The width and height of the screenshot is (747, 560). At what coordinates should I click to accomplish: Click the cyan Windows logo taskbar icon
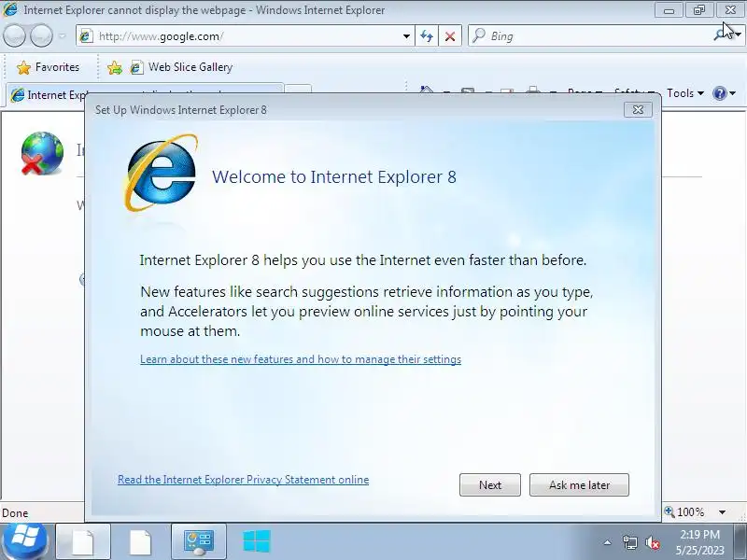257,542
